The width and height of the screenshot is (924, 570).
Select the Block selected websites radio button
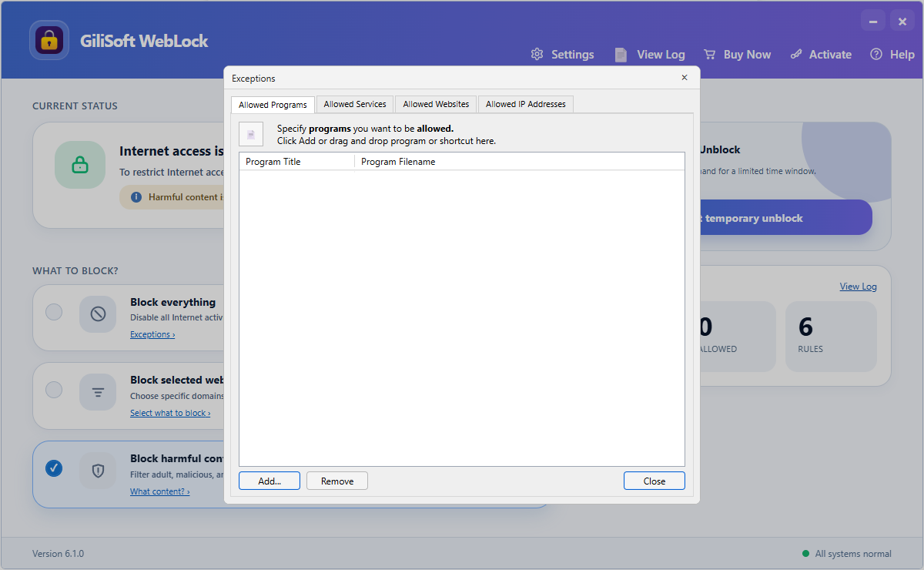coord(54,390)
